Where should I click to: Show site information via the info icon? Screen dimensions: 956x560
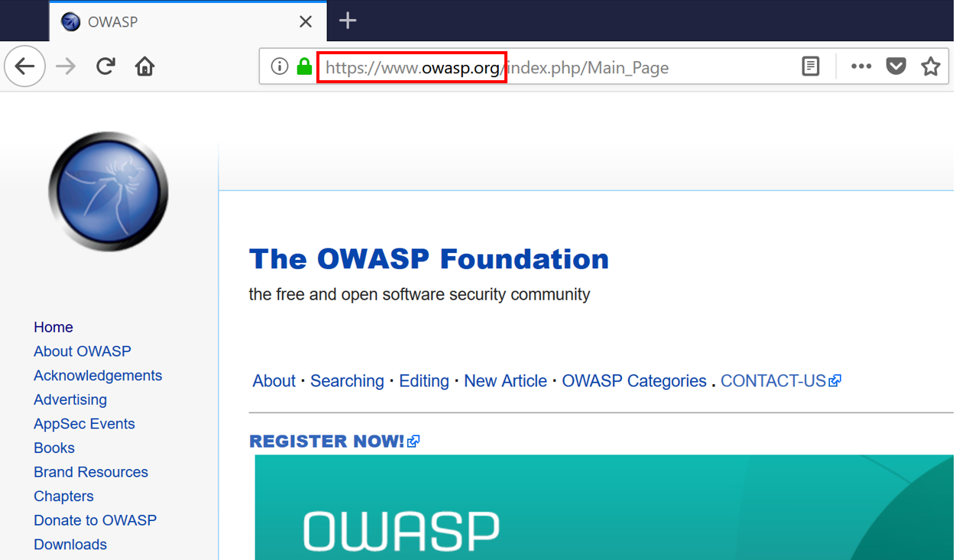pos(280,66)
